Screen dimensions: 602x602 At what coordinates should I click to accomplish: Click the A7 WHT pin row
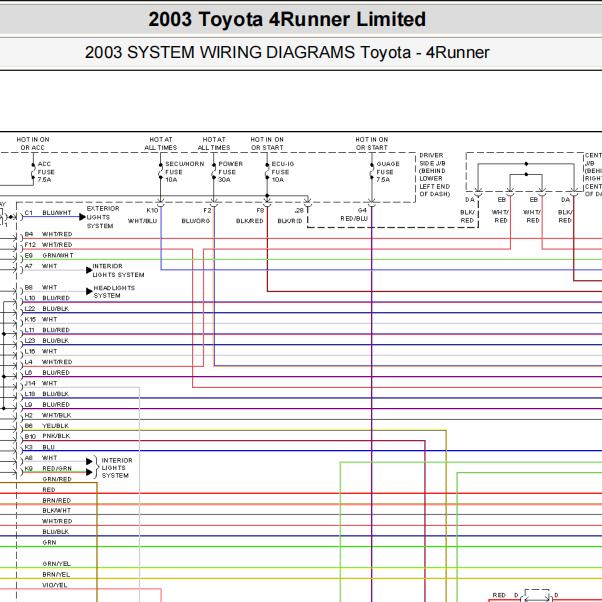coord(41,266)
